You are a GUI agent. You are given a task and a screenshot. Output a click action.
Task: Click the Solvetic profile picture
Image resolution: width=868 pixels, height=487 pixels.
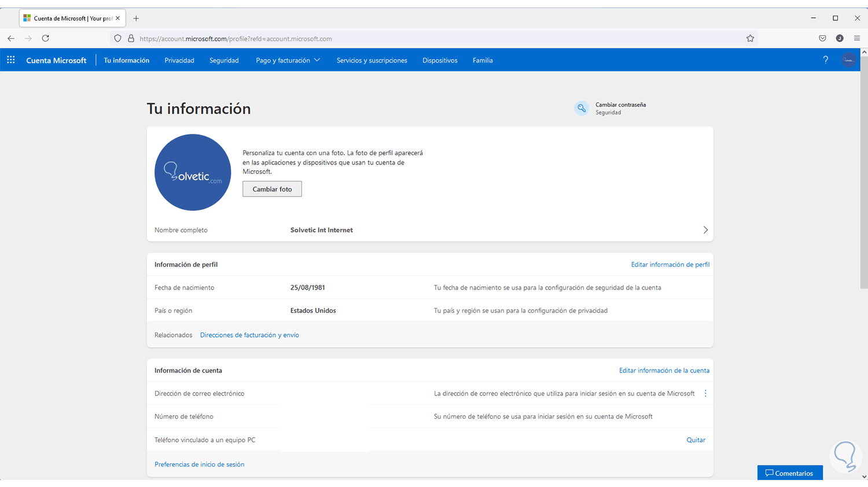tap(193, 173)
